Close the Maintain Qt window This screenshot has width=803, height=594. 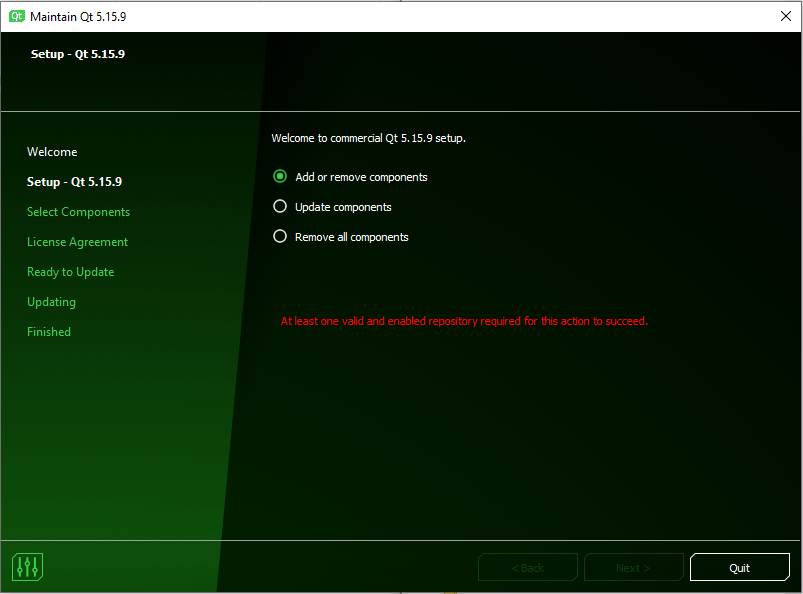[x=785, y=16]
